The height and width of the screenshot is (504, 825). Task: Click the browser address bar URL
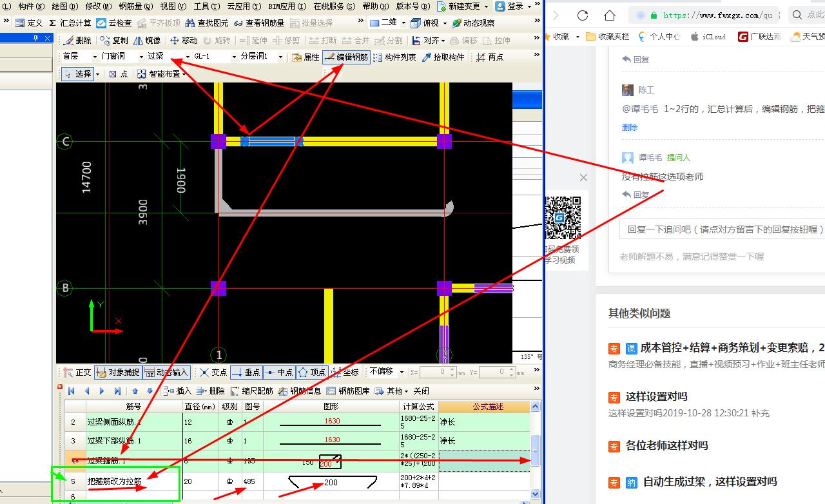click(717, 15)
